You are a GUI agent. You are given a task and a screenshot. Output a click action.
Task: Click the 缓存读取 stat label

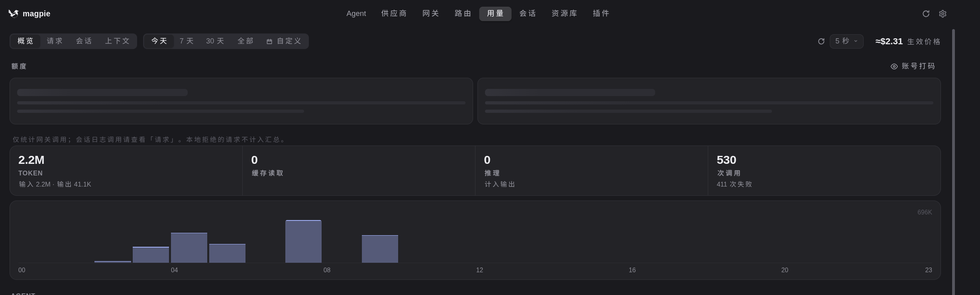[267, 173]
